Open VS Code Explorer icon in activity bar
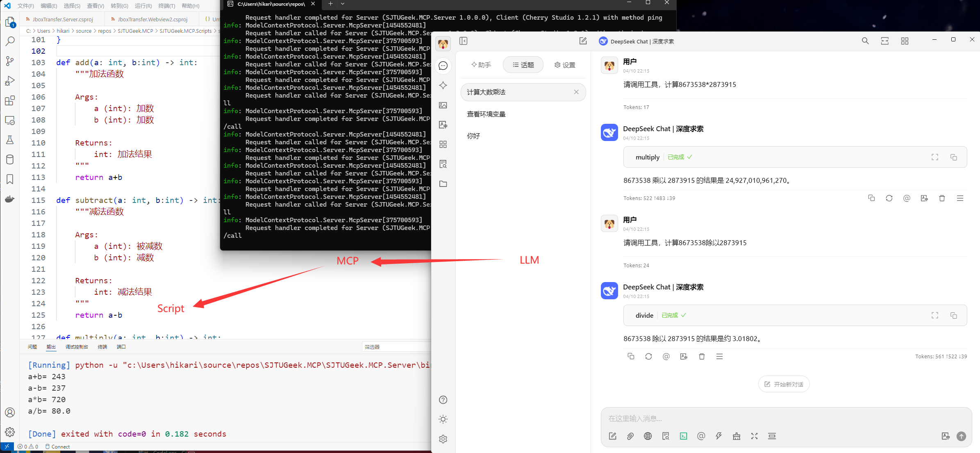Image resolution: width=980 pixels, height=453 pixels. (x=10, y=22)
